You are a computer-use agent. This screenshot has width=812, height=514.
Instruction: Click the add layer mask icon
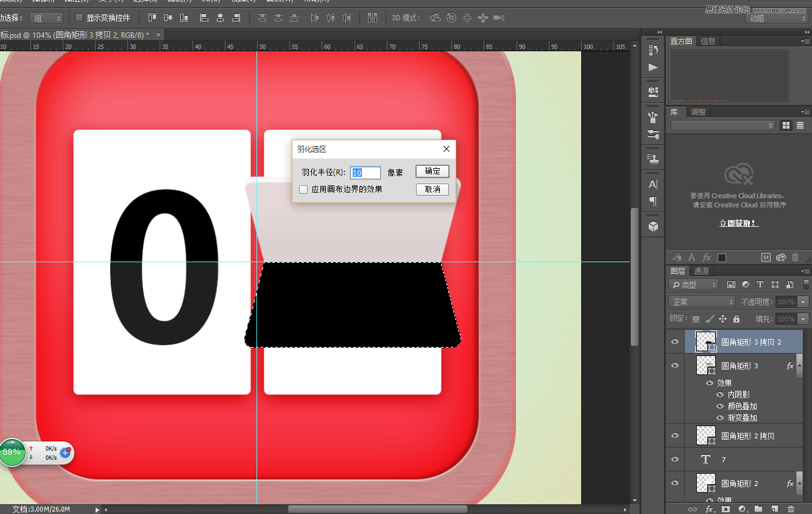pyautogui.click(x=726, y=509)
